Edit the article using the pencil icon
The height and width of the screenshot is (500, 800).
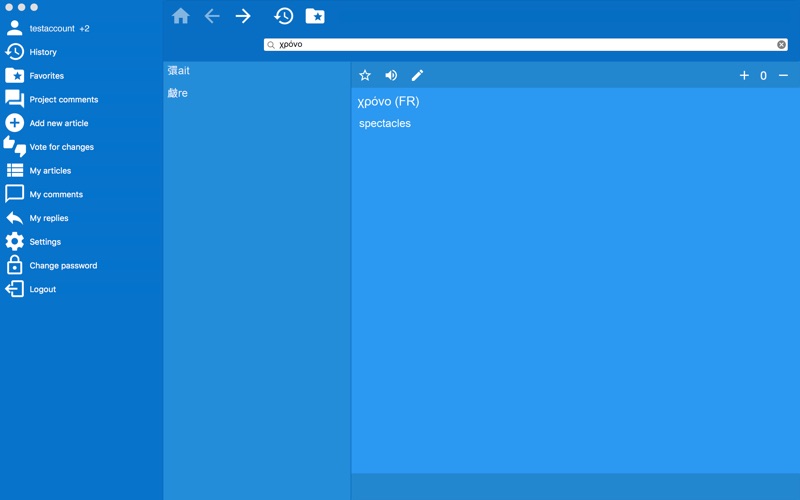coord(417,76)
